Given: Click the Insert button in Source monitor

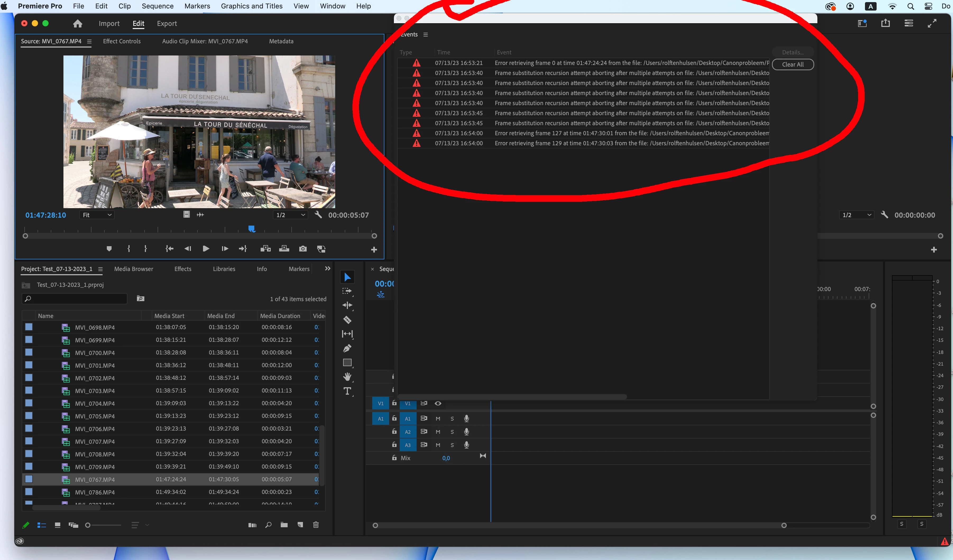Looking at the screenshot, I should (265, 249).
